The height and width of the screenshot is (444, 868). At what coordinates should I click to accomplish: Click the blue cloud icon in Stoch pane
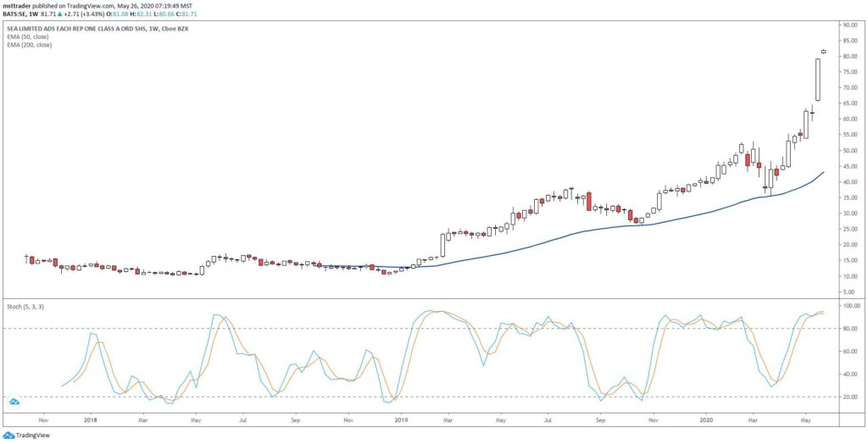(14, 402)
